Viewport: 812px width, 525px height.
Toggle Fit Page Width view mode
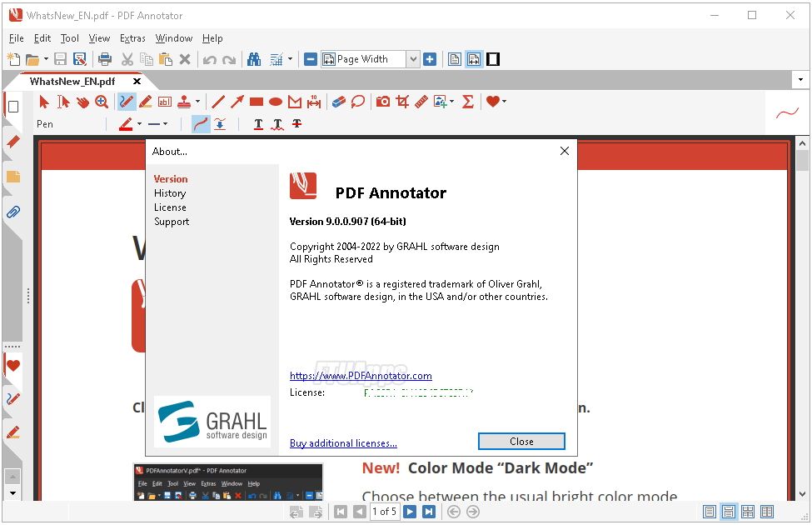coord(474,59)
